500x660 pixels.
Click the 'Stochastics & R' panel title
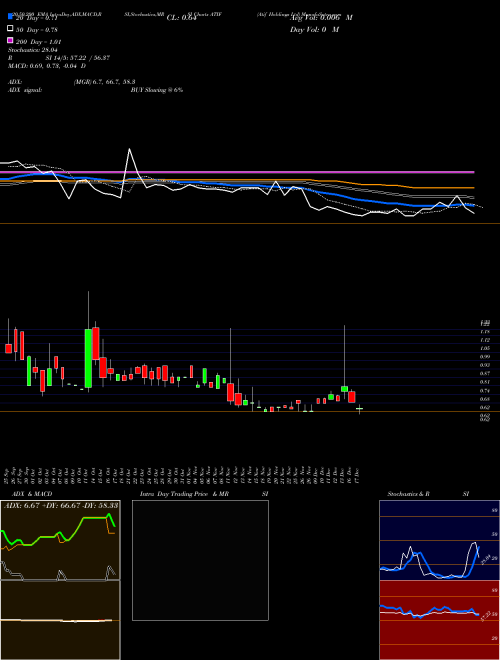point(409,494)
